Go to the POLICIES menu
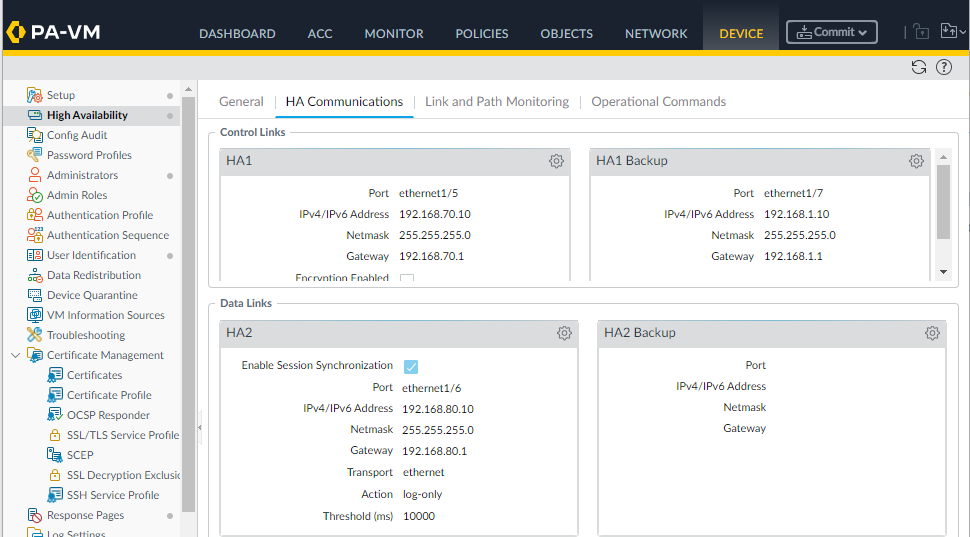Screen dimensions: 970x537 481,33
